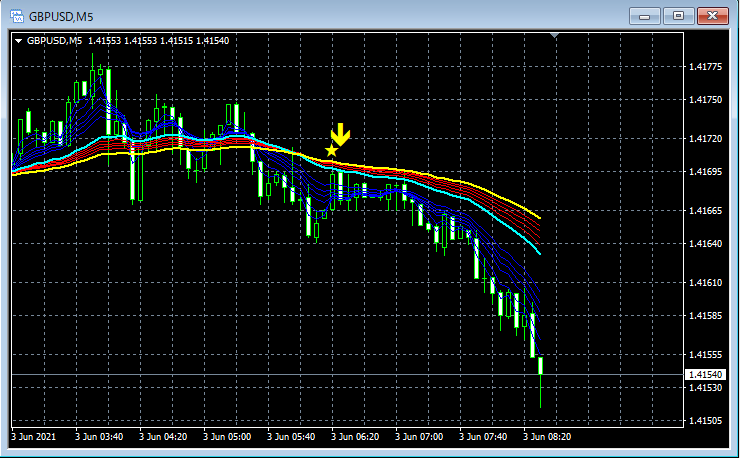Image resolution: width=741 pixels, height=458 pixels.
Task: Click the 3 Jun 08:20 time label
Action: coord(547,437)
